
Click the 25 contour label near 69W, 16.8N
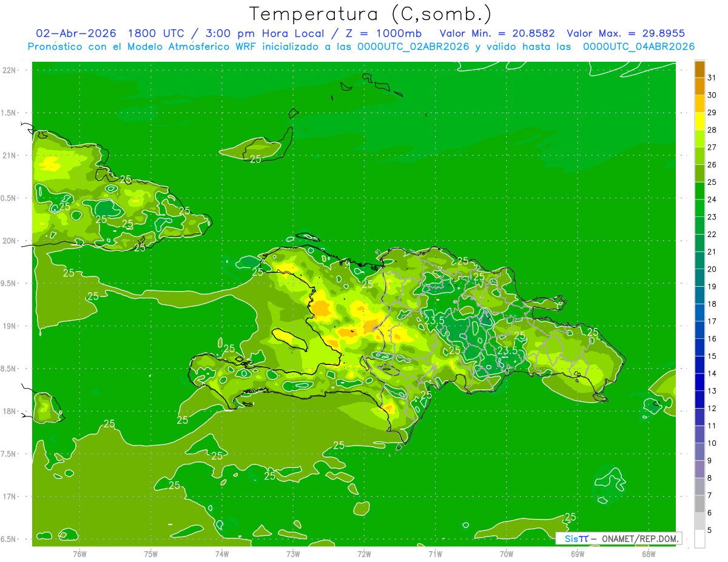pos(570,517)
